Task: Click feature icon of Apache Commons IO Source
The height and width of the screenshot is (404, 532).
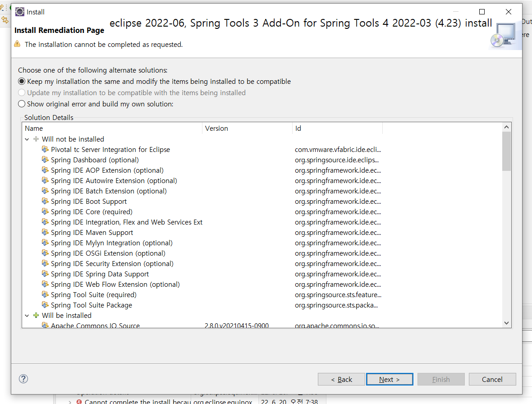Action: coord(45,325)
